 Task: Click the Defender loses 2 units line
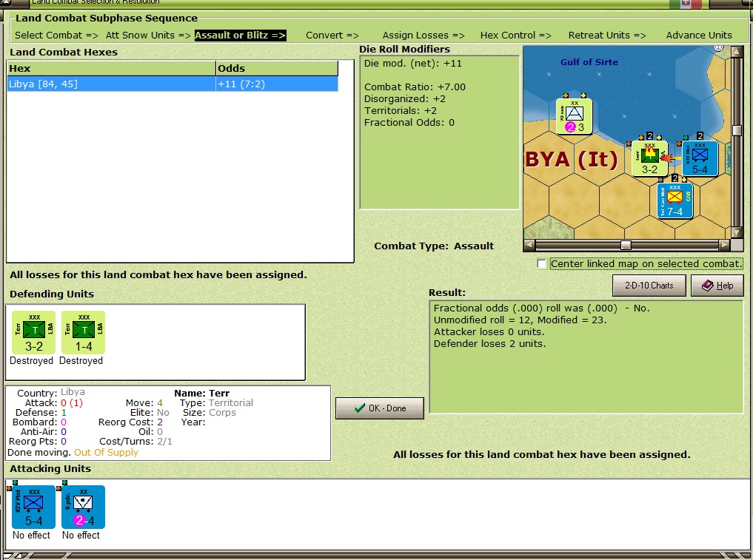(x=489, y=343)
